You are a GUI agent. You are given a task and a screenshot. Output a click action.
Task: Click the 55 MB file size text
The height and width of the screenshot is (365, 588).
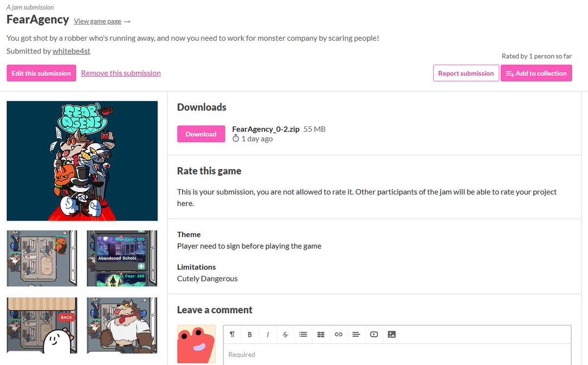[x=315, y=129]
